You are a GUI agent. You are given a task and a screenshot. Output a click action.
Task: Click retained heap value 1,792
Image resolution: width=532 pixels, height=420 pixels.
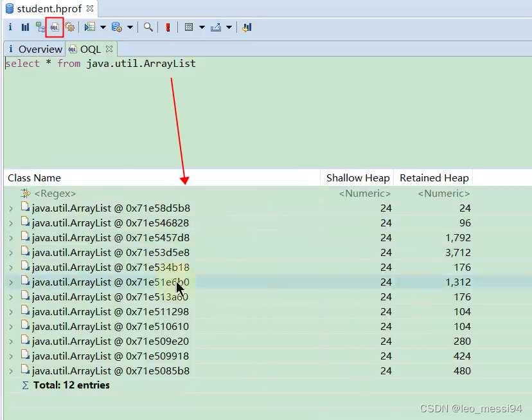pyautogui.click(x=457, y=238)
